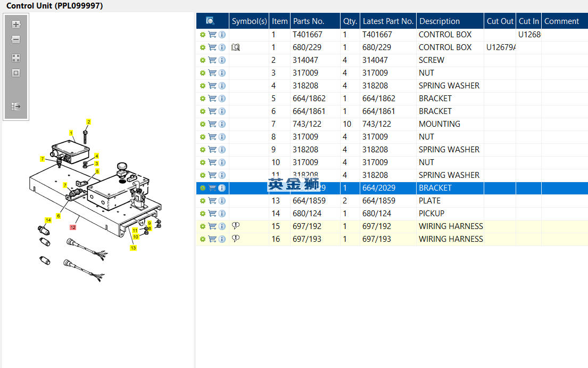Click the search icon in table header
This screenshot has height=368, width=588.
[x=210, y=21]
